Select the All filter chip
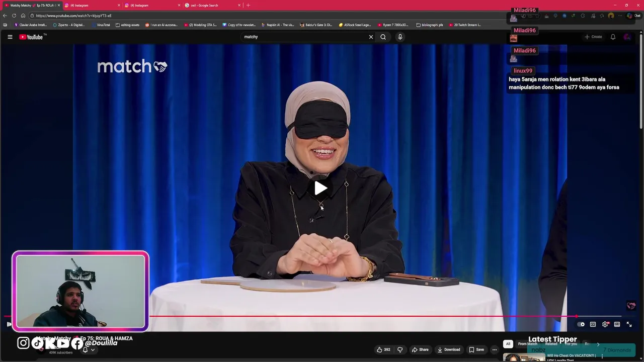 (x=508, y=344)
